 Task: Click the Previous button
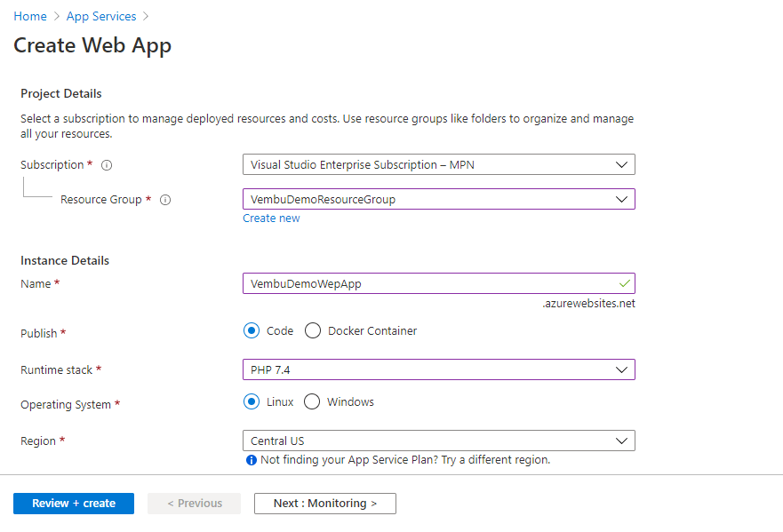point(195,503)
